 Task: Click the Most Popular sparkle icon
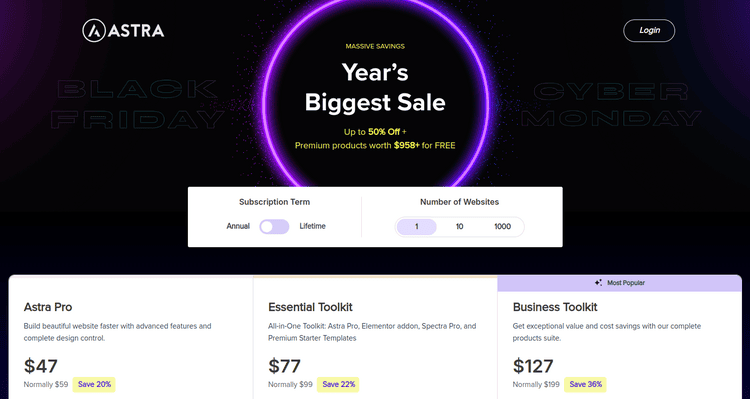598,283
